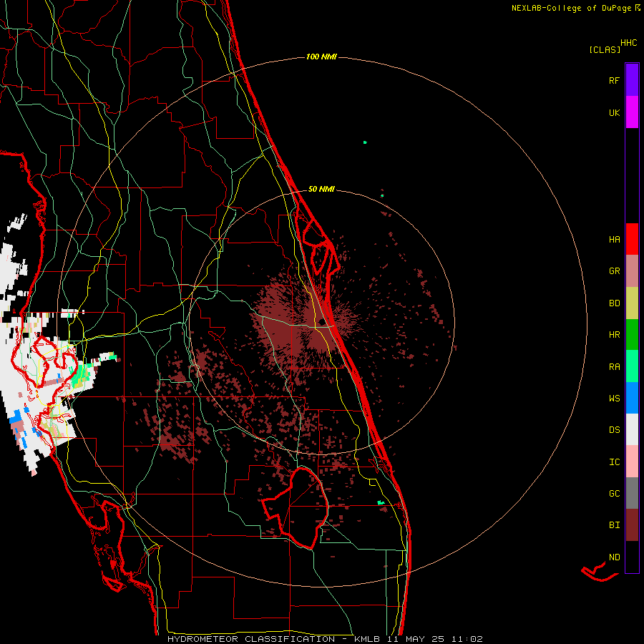Click the '[CLAS]' units label
644x644 pixels.
click(605, 50)
